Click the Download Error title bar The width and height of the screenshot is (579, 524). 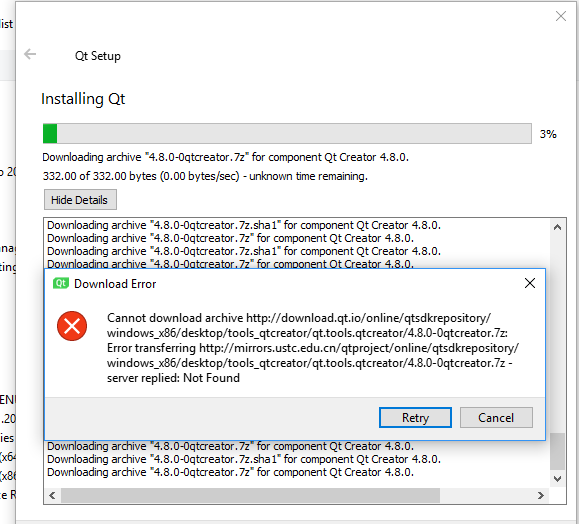(284, 283)
